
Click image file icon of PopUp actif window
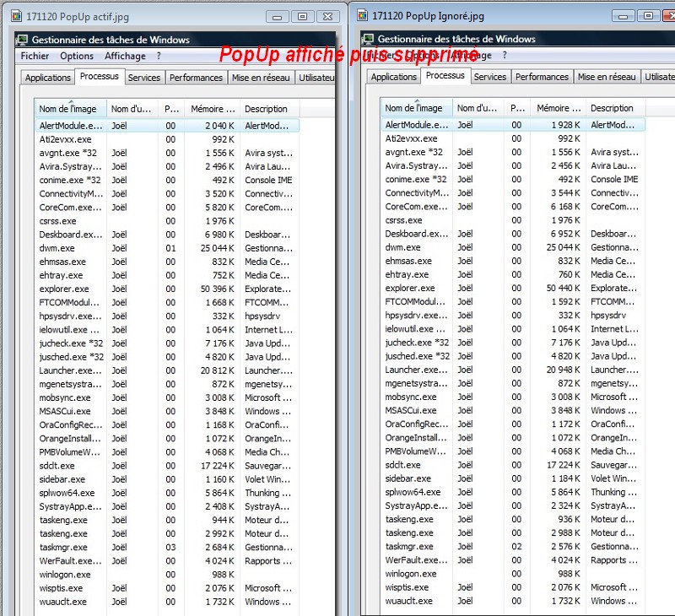17,16
